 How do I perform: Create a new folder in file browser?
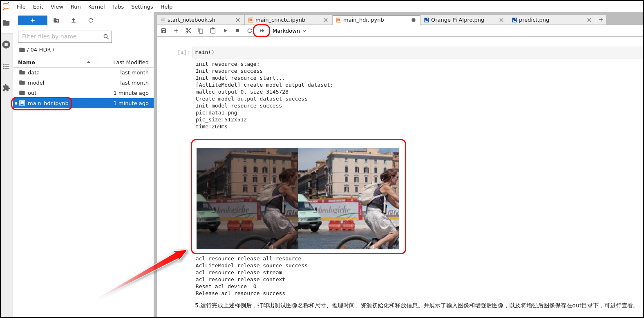[56, 20]
